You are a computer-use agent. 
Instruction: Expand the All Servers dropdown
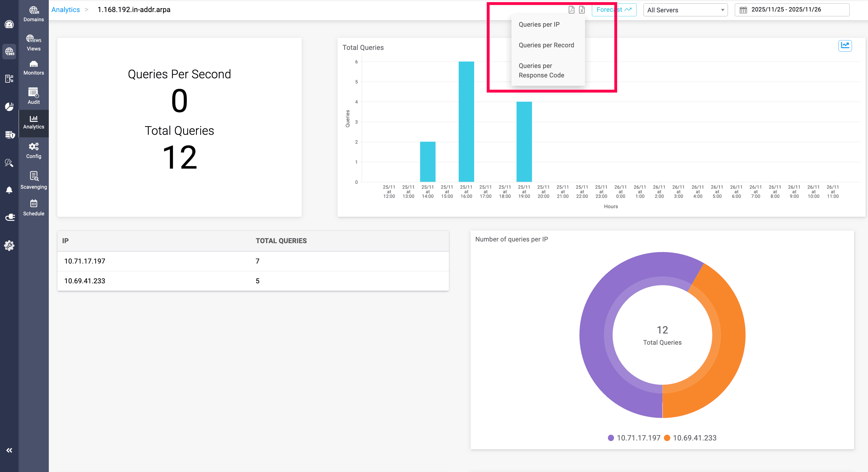(685, 10)
